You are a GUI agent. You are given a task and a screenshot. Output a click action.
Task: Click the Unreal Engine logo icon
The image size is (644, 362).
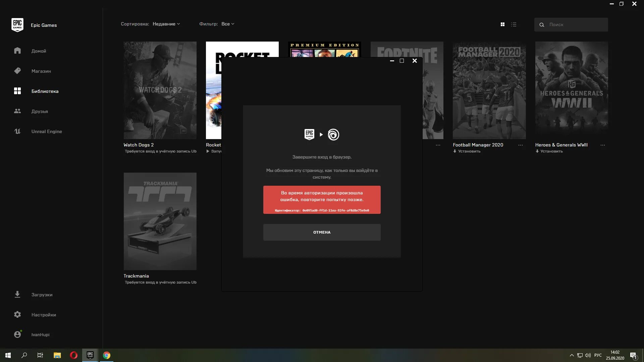(x=17, y=131)
